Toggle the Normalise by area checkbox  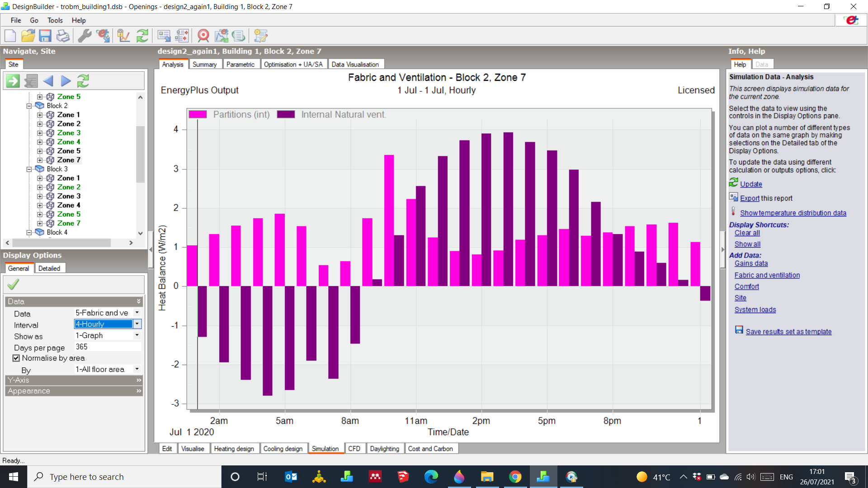pyautogui.click(x=16, y=358)
